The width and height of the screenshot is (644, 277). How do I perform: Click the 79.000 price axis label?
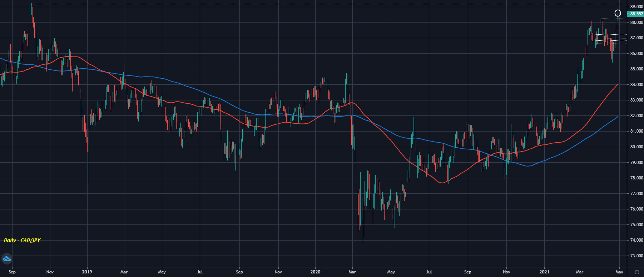point(636,163)
